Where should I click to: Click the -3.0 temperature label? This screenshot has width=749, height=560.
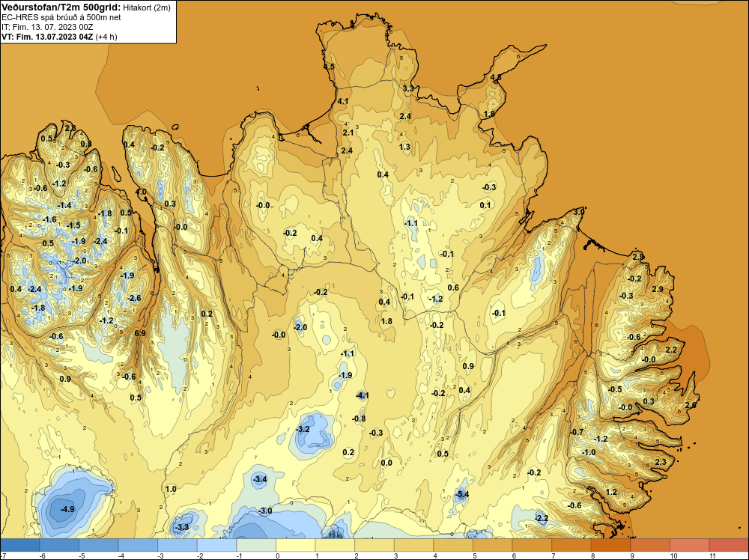264,511
